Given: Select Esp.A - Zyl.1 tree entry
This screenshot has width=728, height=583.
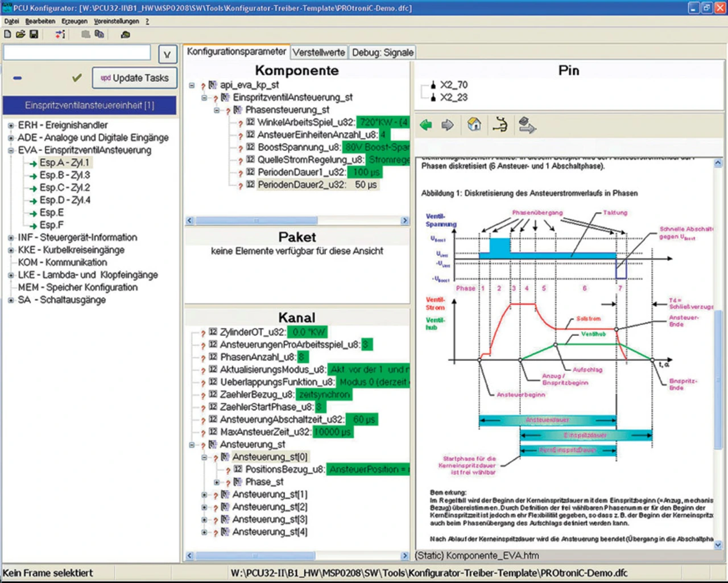Looking at the screenshot, I should click(64, 163).
